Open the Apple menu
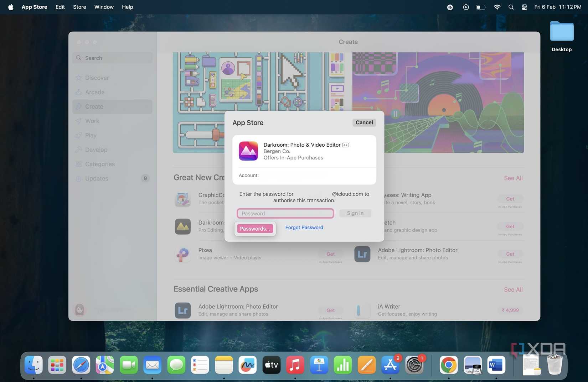The width and height of the screenshot is (588, 382). (x=11, y=7)
